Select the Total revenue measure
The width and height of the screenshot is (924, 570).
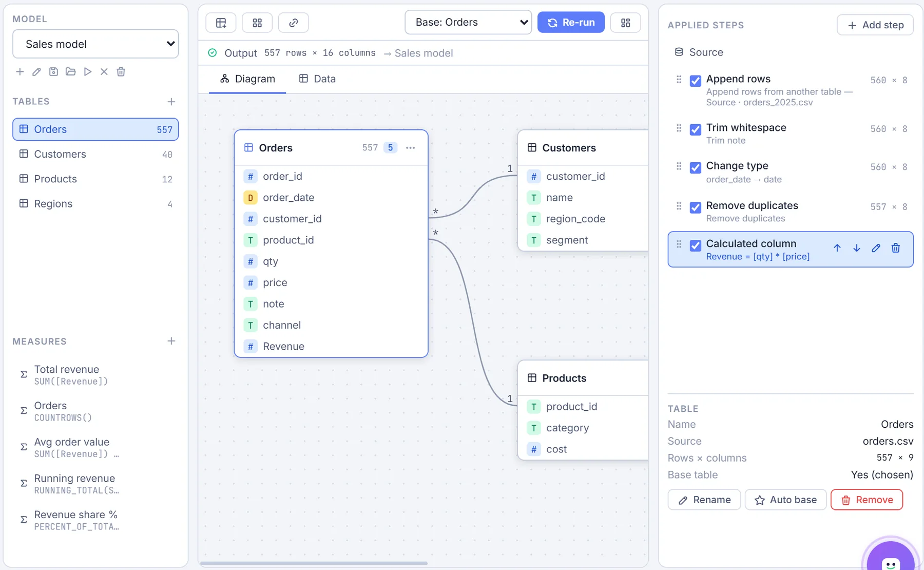coord(95,375)
